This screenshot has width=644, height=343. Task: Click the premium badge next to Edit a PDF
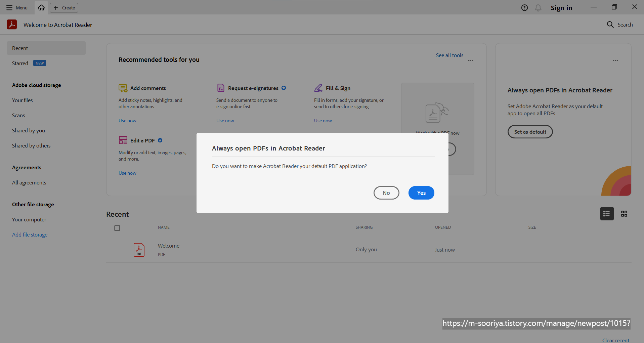click(160, 140)
